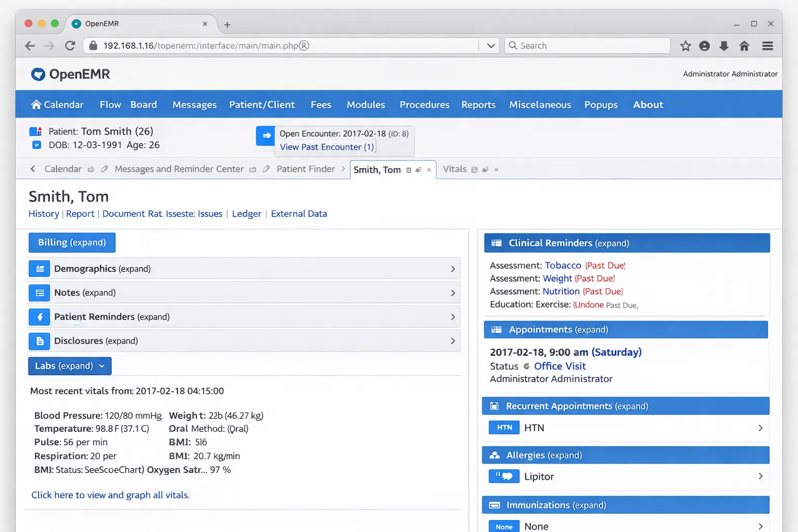
Task: Click the blue arrow beside Open Encounter
Action: pyautogui.click(x=265, y=136)
